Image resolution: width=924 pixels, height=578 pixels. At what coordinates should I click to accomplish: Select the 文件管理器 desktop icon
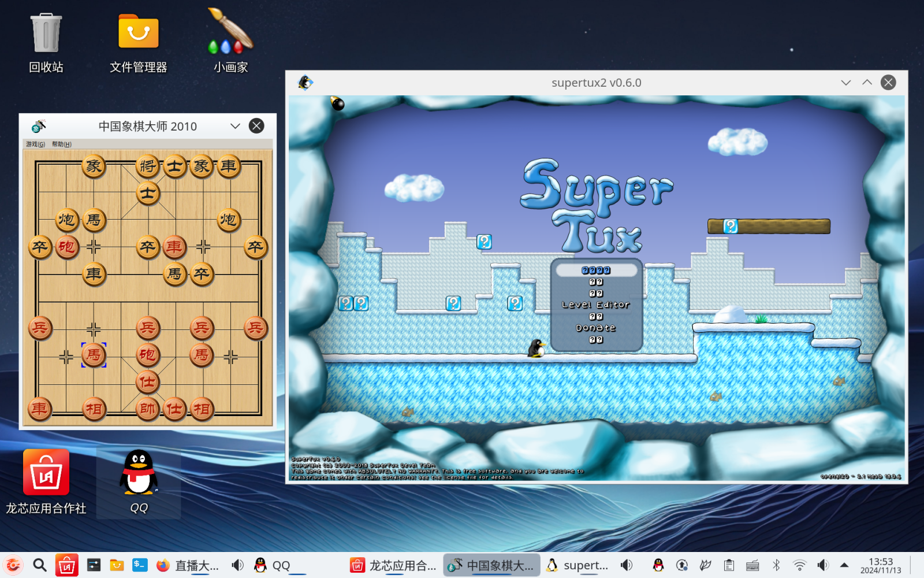[139, 43]
